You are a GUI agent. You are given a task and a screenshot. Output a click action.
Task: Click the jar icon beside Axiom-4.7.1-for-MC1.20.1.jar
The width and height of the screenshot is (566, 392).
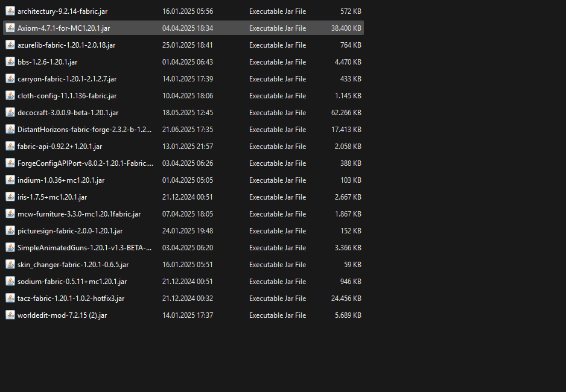tap(10, 28)
